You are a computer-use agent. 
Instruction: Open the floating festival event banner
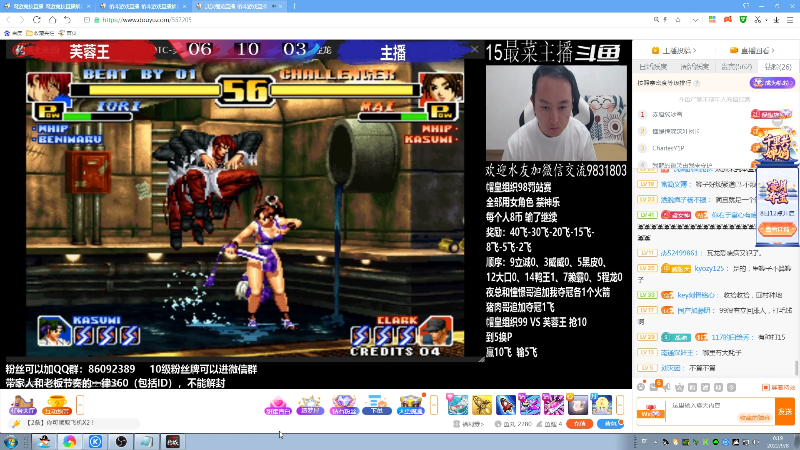(776, 146)
